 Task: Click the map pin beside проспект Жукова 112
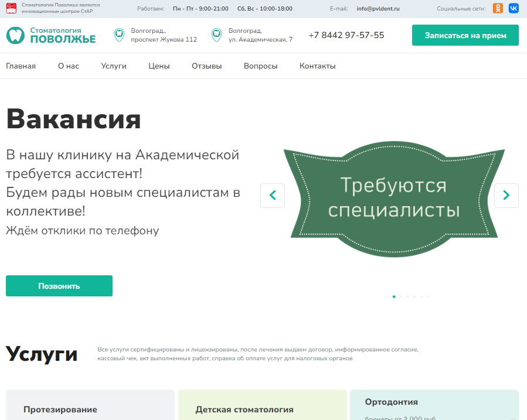click(x=119, y=35)
